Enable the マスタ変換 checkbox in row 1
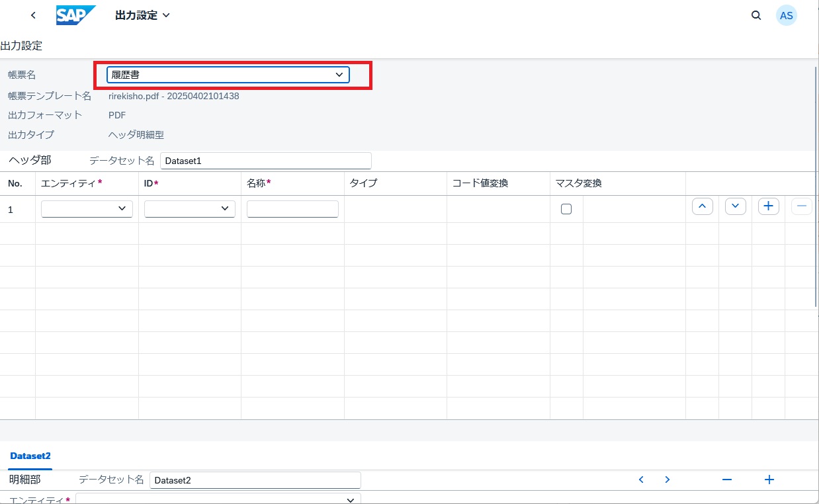The image size is (819, 504). click(x=566, y=209)
